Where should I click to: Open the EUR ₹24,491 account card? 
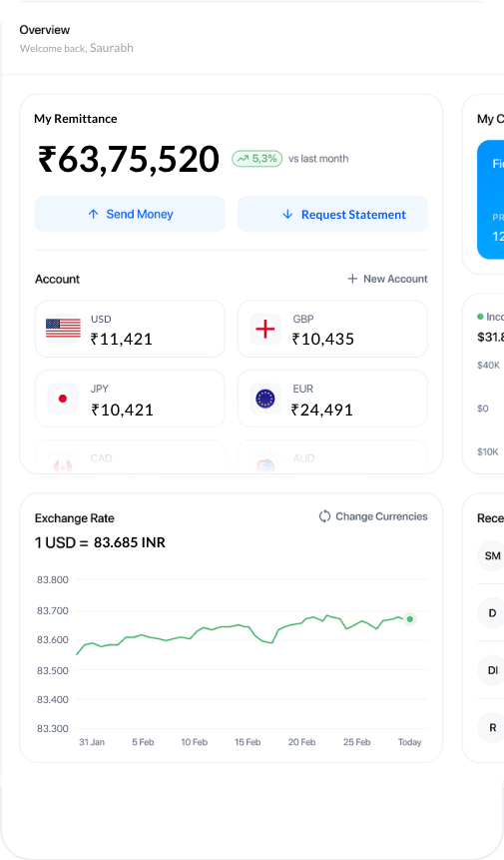point(332,399)
